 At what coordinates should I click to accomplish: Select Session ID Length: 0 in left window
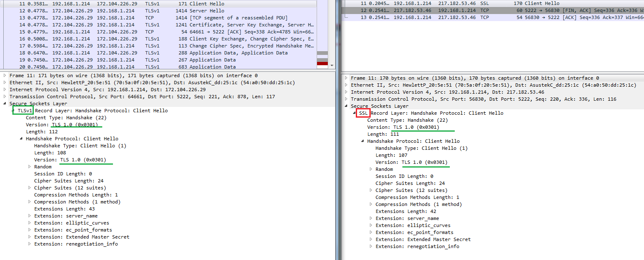(x=63, y=174)
